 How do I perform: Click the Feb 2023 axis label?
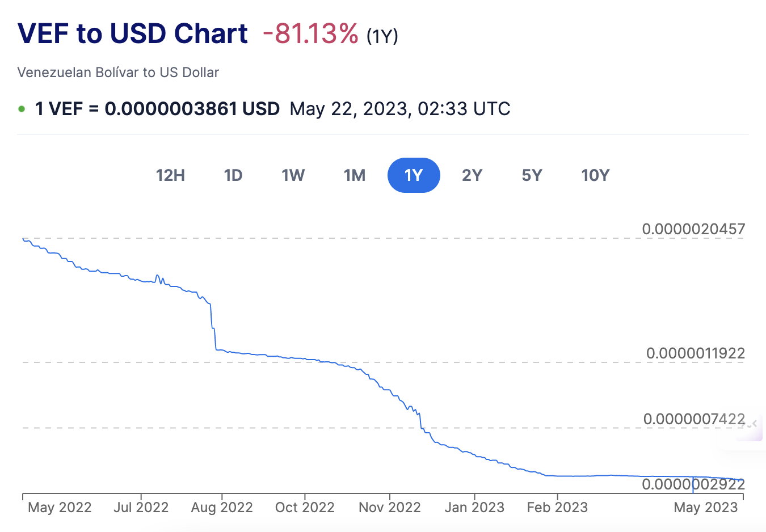[557, 507]
